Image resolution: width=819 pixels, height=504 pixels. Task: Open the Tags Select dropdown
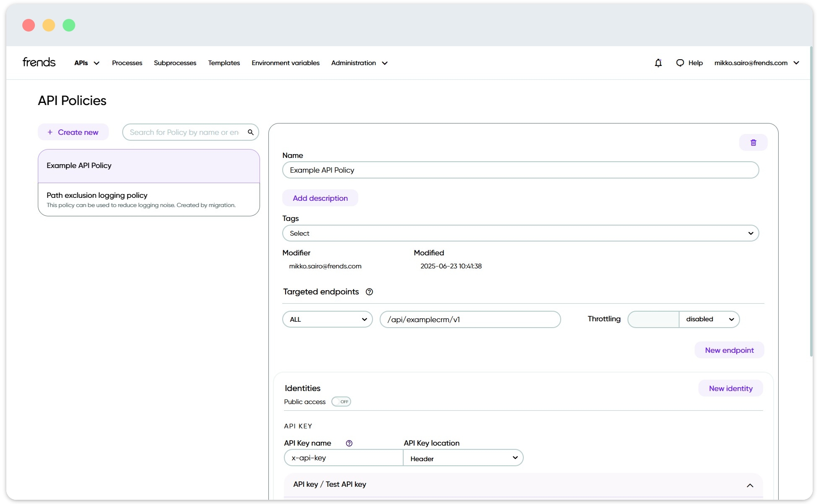click(520, 234)
